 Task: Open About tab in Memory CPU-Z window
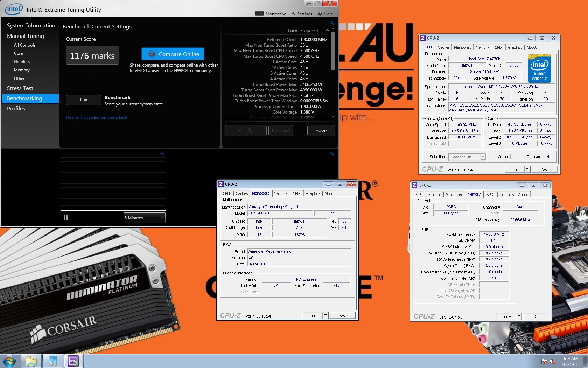point(523,195)
